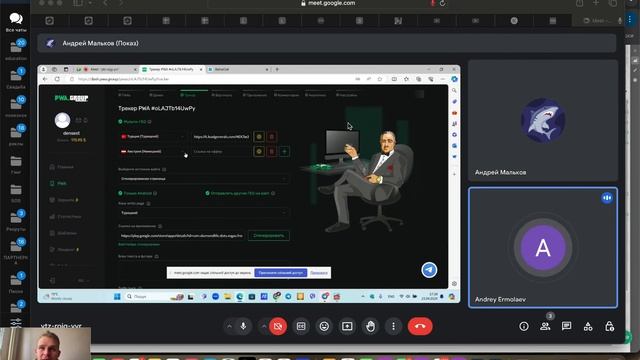Click Скрыть link on sharing bar
Image resolution: width=640 pixels, height=360 pixels.
tap(318, 273)
